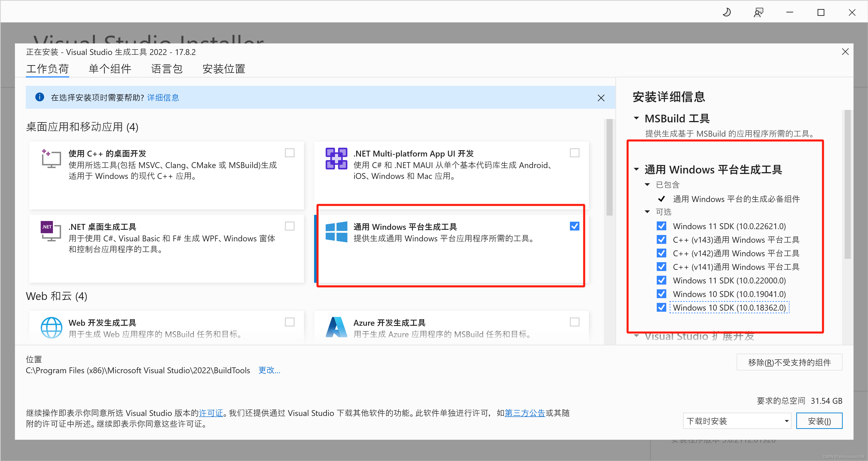Viewport: 868px width, 461px height.
Task: Click 移除(R)不受支持的组件 button
Action: click(789, 362)
